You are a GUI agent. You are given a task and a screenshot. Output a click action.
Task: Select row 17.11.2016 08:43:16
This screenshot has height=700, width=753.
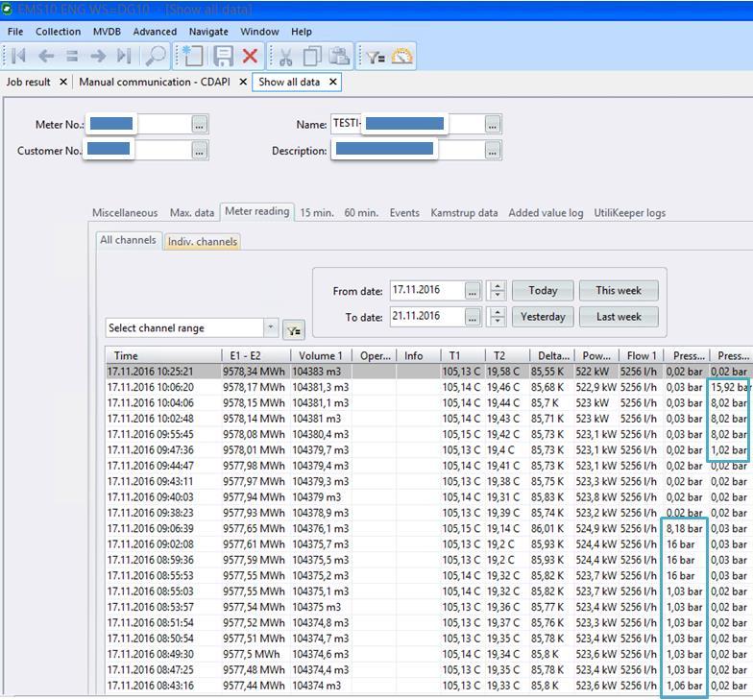[428, 686]
